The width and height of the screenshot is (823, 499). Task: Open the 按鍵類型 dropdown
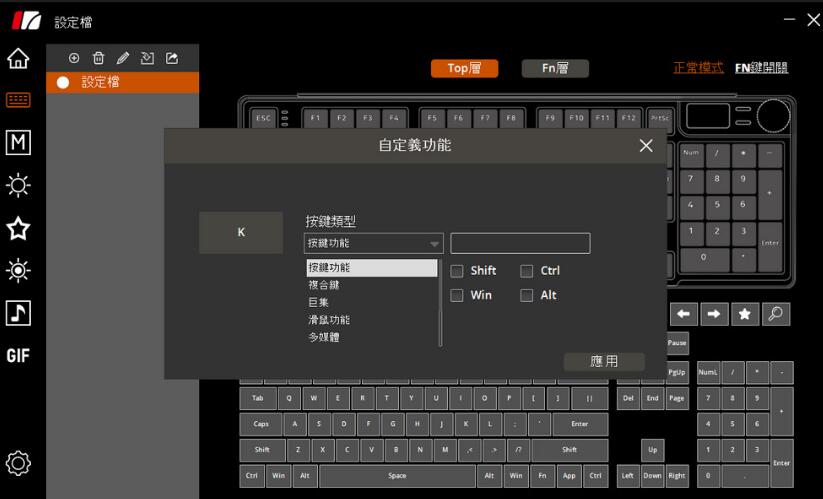click(374, 243)
